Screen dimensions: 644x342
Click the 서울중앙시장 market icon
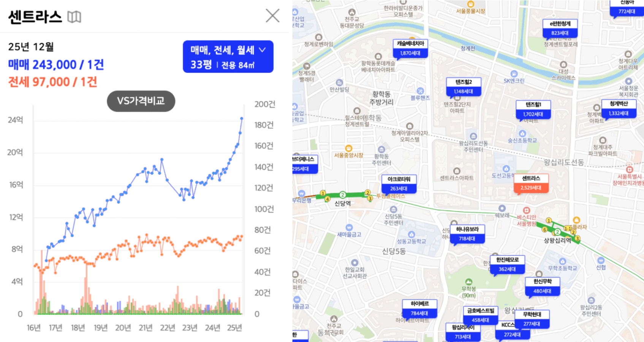pos(349,148)
